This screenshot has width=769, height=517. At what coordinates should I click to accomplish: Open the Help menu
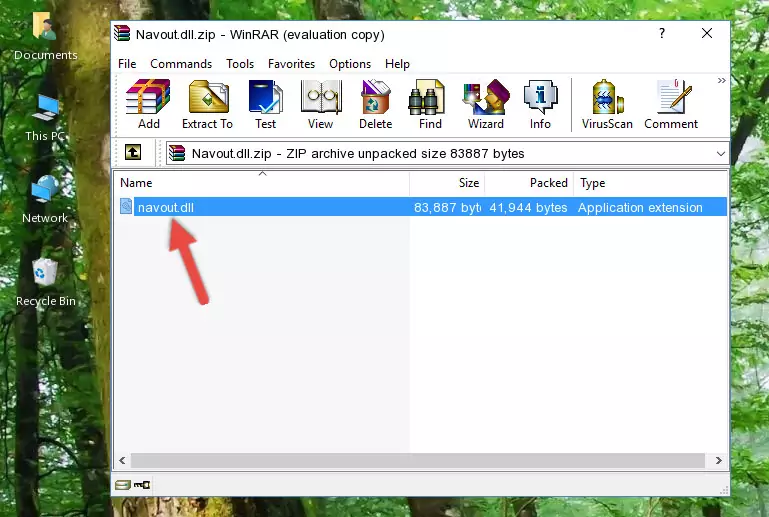[x=397, y=64]
